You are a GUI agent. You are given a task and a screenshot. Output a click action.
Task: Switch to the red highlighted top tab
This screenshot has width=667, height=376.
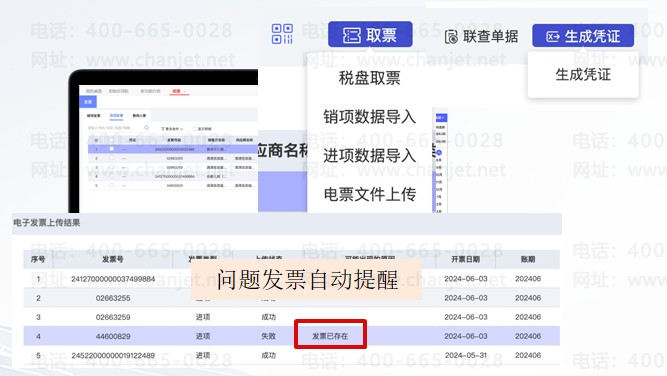coord(179,91)
